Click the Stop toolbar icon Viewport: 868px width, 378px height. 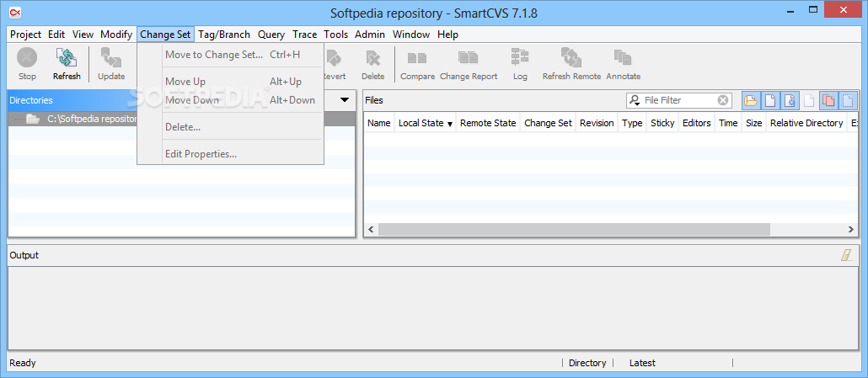27,58
